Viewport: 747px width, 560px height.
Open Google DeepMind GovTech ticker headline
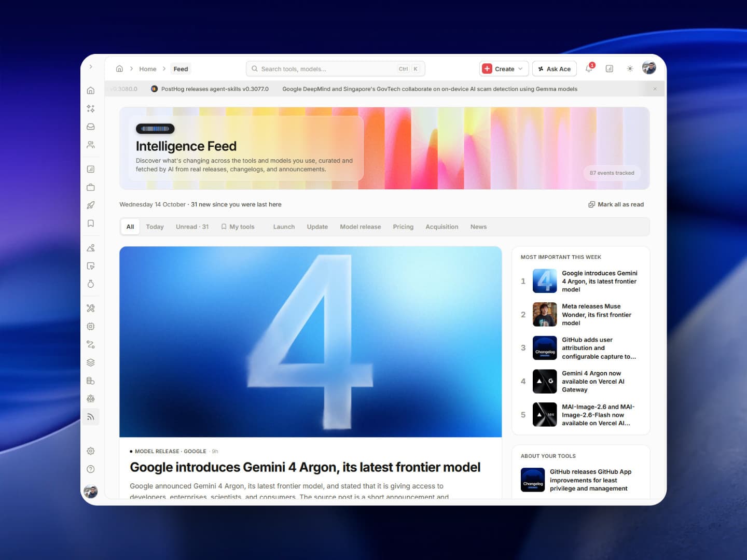tap(430, 89)
